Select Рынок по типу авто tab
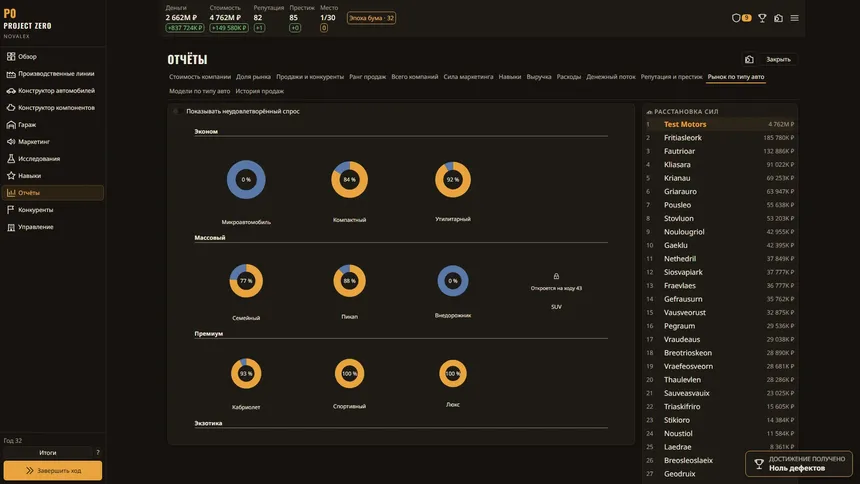 (x=735, y=77)
